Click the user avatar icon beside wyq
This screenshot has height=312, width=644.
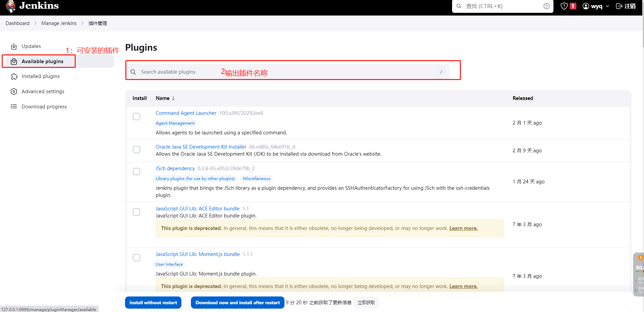586,6
